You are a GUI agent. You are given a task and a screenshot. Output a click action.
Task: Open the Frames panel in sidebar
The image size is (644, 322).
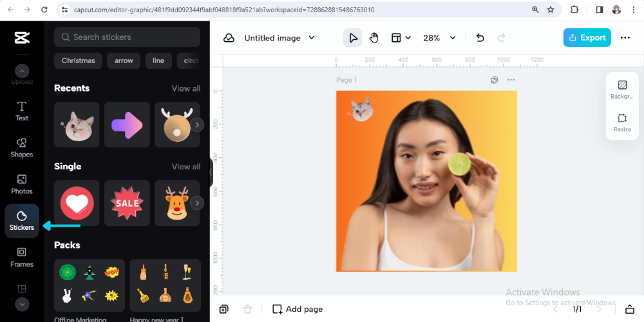[22, 258]
